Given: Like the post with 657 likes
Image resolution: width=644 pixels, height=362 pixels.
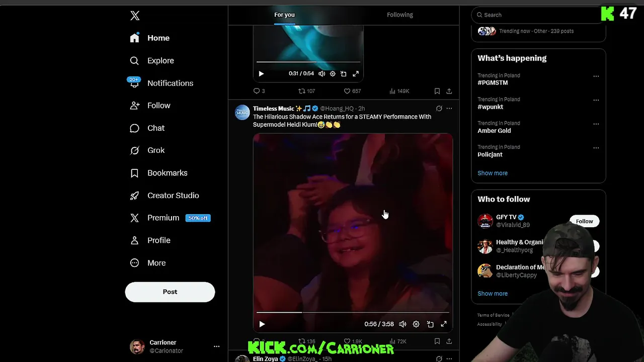Looking at the screenshot, I should 352,91.
